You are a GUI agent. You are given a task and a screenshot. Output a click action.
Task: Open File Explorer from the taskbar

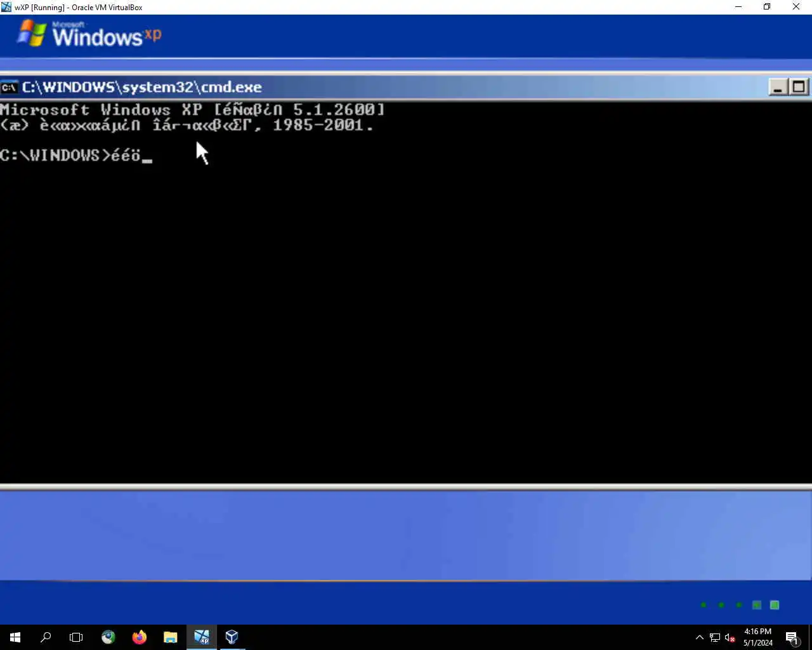[170, 637]
